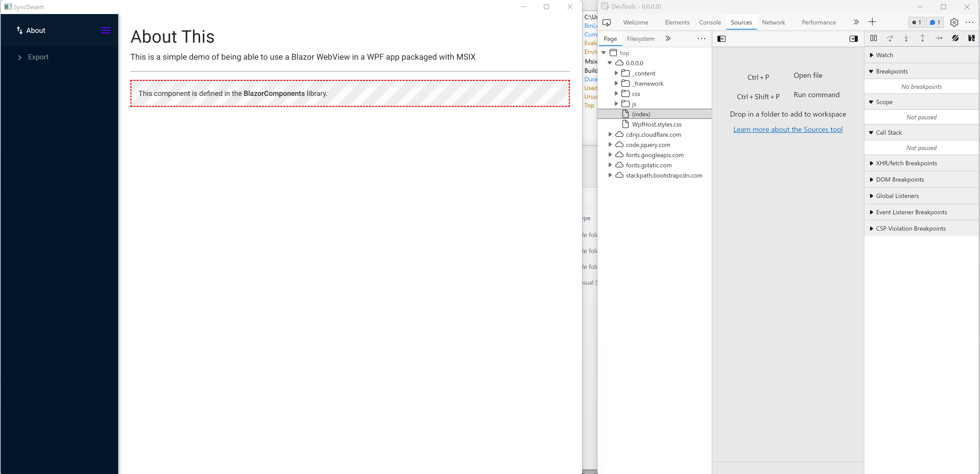The width and height of the screenshot is (980, 474).
Task: Expand the cdnjs.cloudflare.com tree node
Action: click(x=611, y=134)
